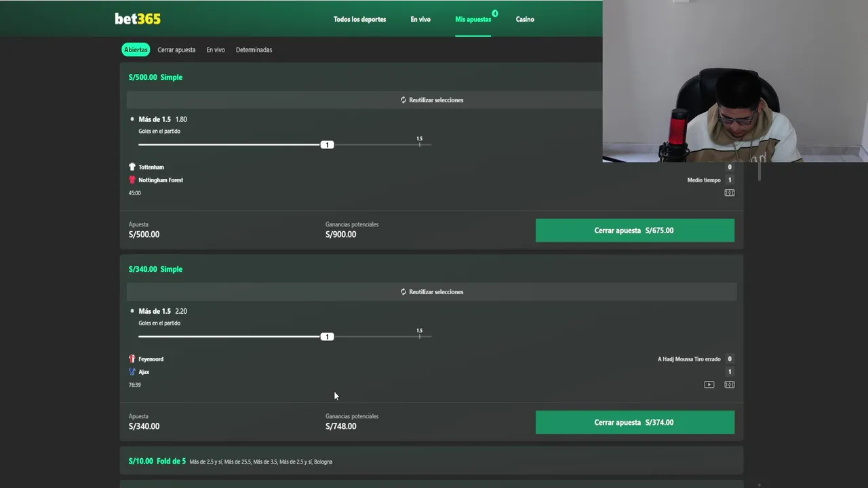Click the Ajax team shirt icon
Viewport: 868px width, 488px height.
132,371
